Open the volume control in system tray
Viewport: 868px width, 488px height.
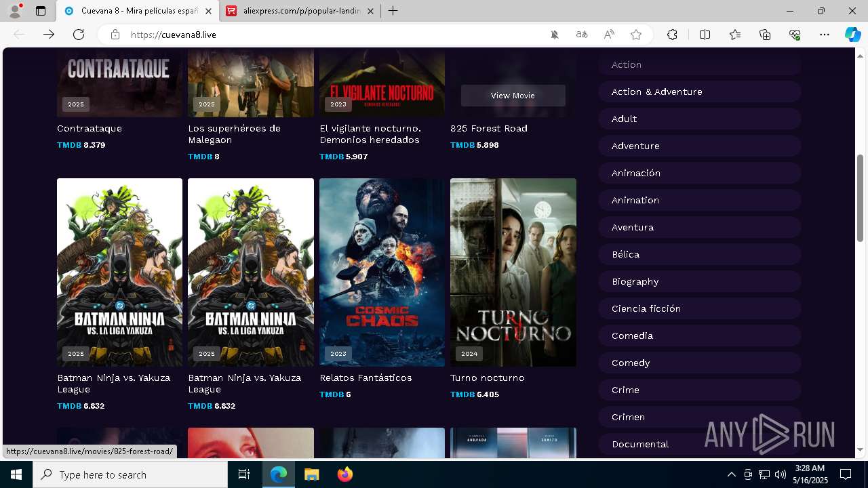click(x=781, y=474)
